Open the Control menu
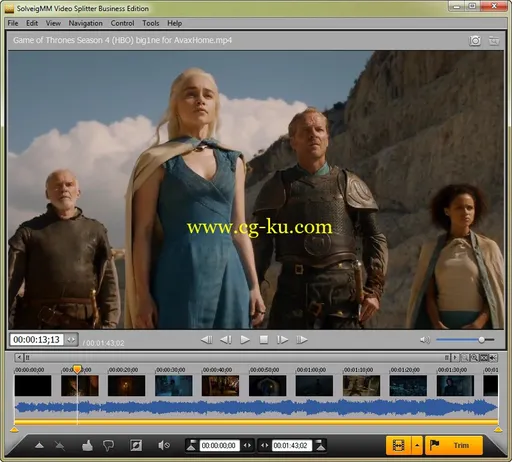 [122, 23]
